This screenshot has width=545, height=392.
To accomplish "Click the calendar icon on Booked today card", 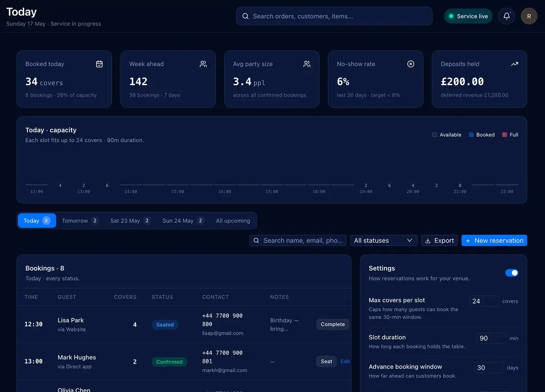I will [x=99, y=64].
